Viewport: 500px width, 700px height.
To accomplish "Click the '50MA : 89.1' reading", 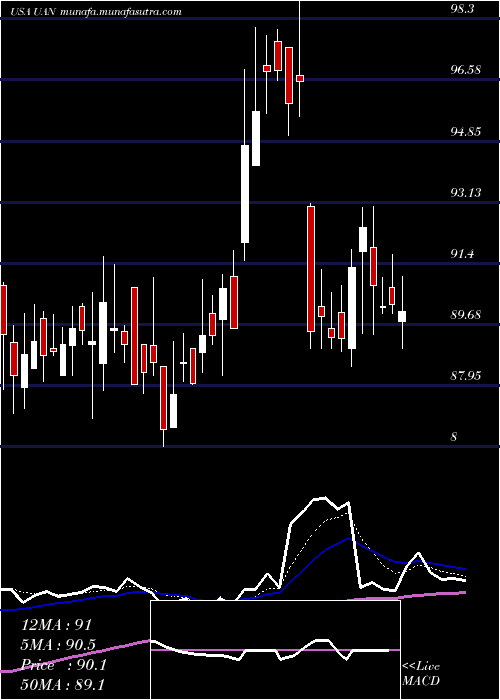I will [62, 684].
